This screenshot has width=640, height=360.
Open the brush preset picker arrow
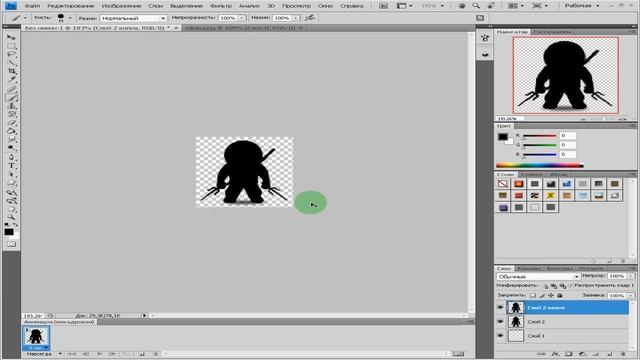[70, 18]
